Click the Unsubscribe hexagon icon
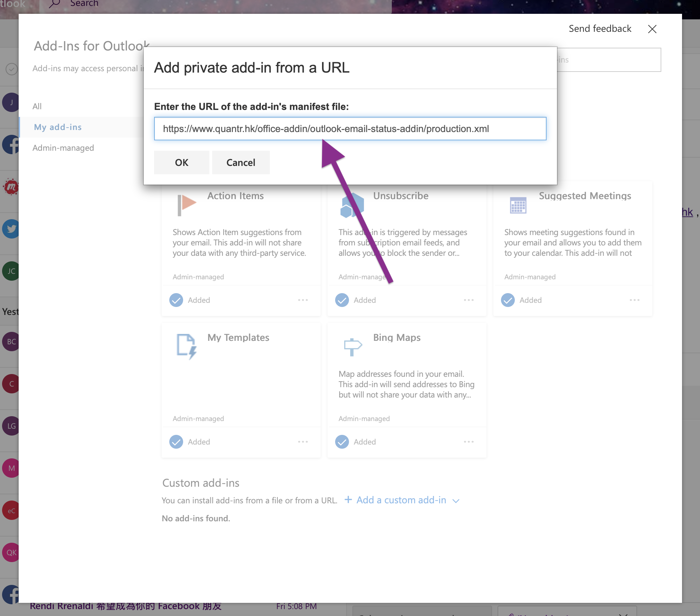This screenshot has height=616, width=700. point(352,206)
